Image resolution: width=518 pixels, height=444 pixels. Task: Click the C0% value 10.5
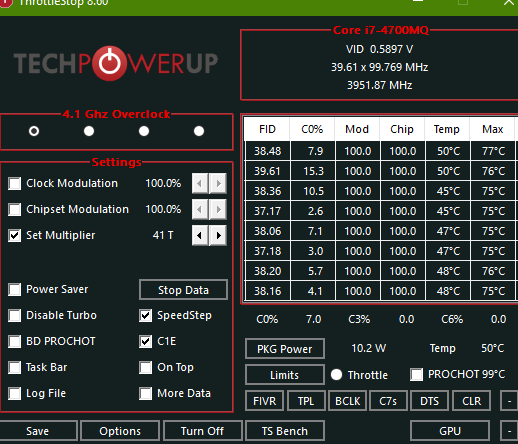[x=313, y=191]
